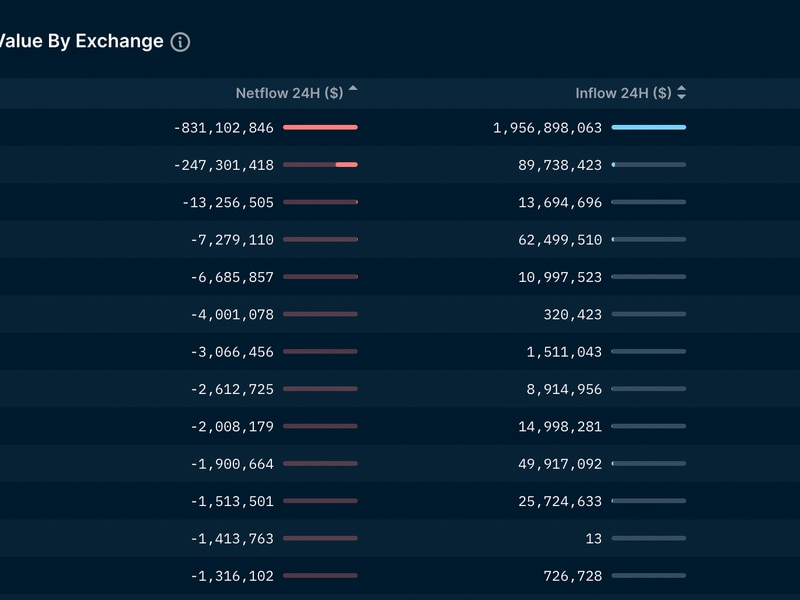Click the Value By Exchange title
This screenshot has width=800, height=600.
pyautogui.click(x=80, y=42)
